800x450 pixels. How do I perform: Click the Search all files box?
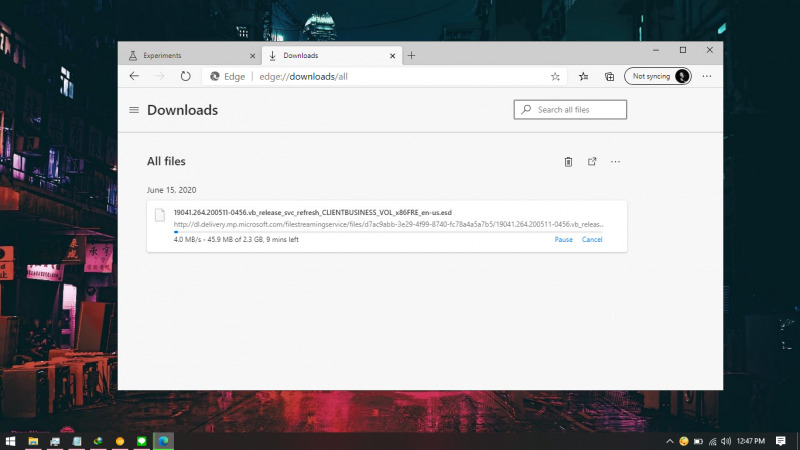click(x=570, y=110)
